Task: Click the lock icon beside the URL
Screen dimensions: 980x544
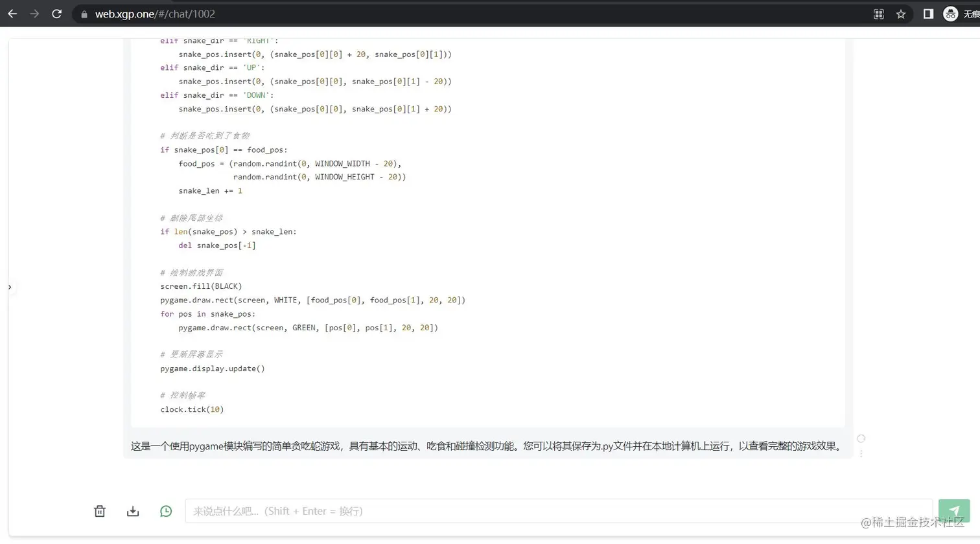Action: (84, 14)
